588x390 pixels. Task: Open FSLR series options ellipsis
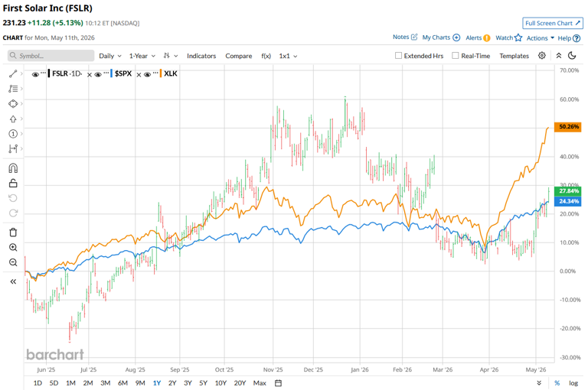[x=43, y=73]
